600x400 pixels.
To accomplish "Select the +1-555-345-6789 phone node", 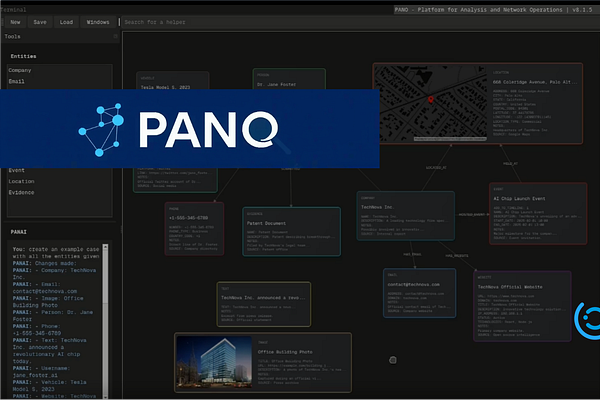I will tap(194, 229).
